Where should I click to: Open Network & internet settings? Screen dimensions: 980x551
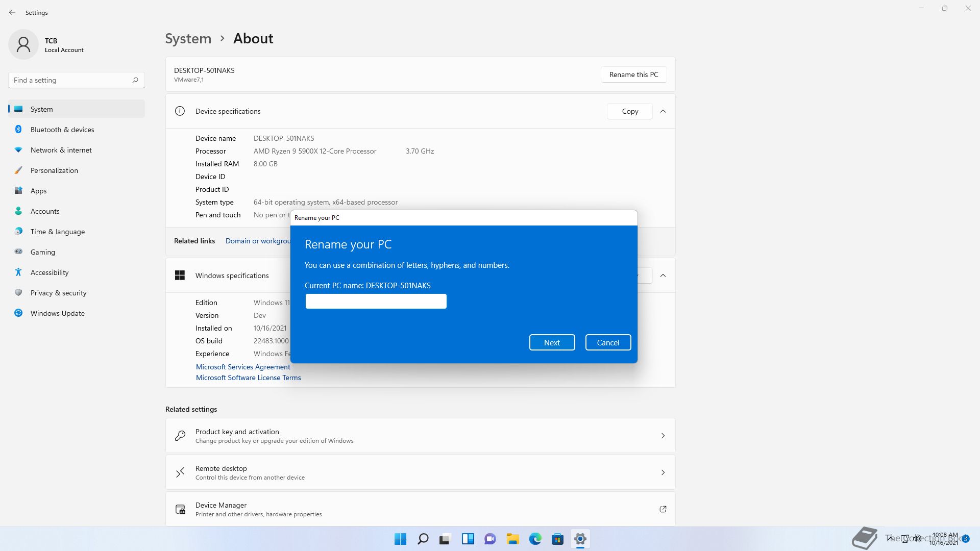(x=77, y=150)
